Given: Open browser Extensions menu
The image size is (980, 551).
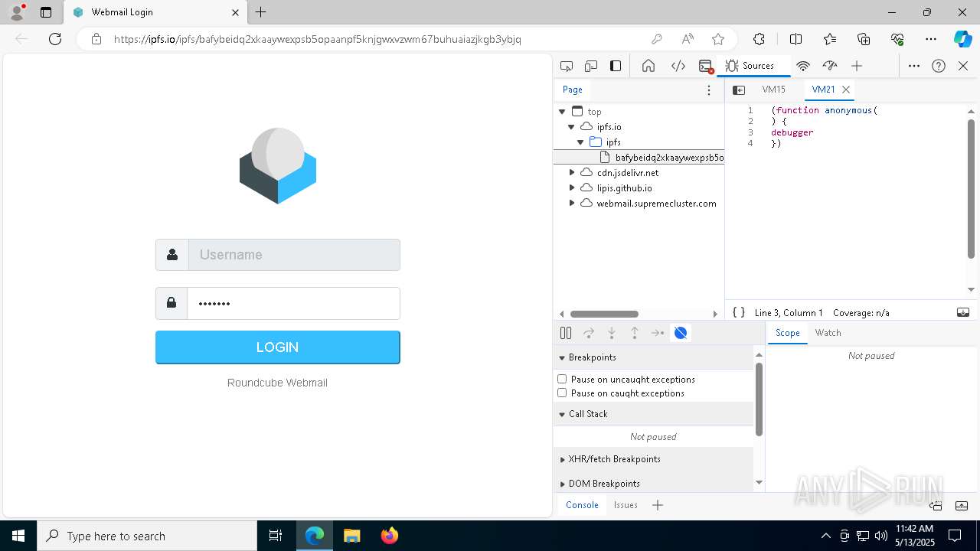Looking at the screenshot, I should (x=759, y=39).
